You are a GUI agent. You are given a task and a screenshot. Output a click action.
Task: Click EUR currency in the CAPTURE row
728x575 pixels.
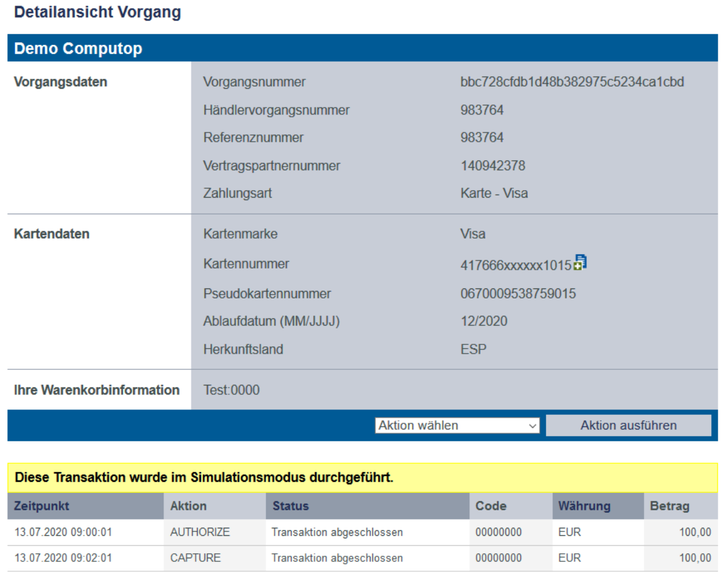click(569, 558)
